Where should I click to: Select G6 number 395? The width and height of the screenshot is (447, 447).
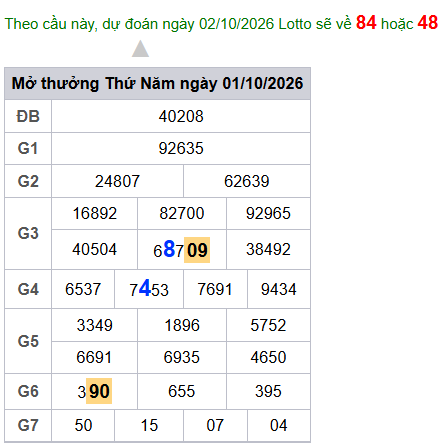coord(268,391)
